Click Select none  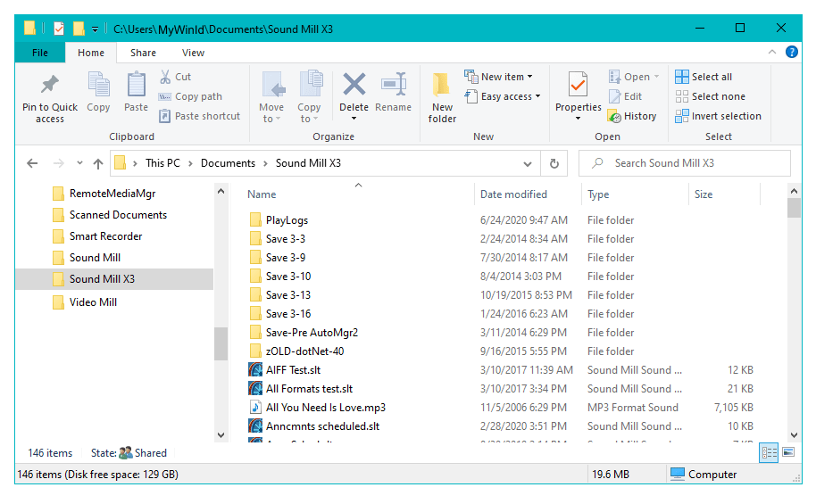(711, 96)
